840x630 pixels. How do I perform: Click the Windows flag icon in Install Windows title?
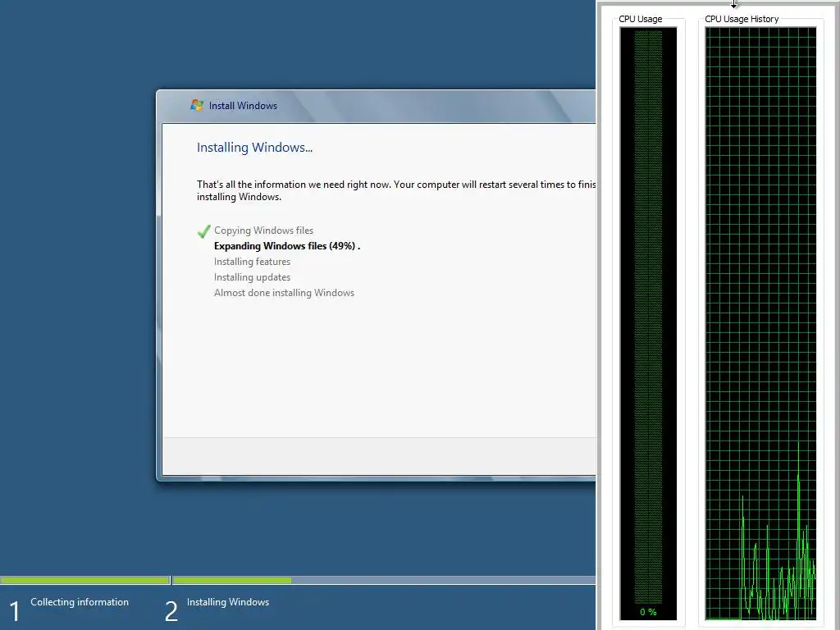click(x=197, y=105)
